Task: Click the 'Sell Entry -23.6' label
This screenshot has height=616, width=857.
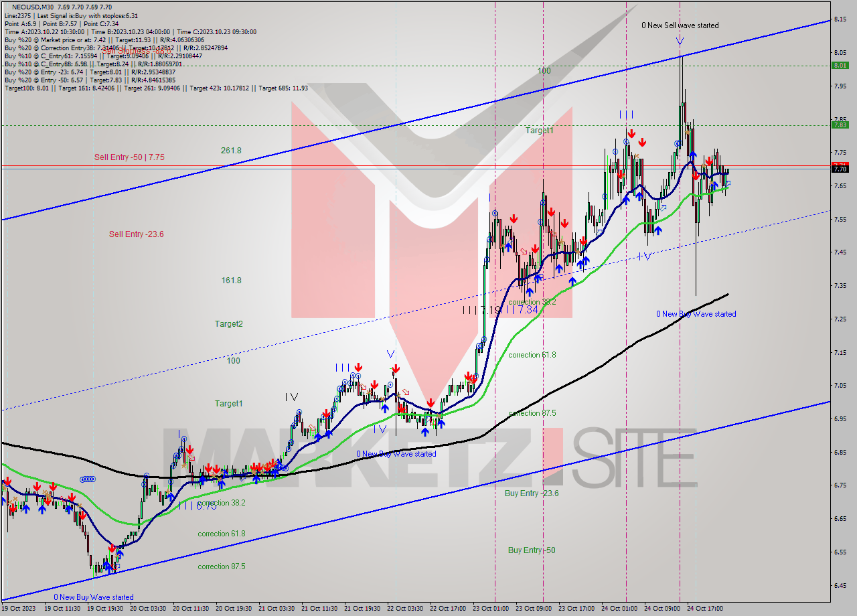Action: [x=137, y=234]
